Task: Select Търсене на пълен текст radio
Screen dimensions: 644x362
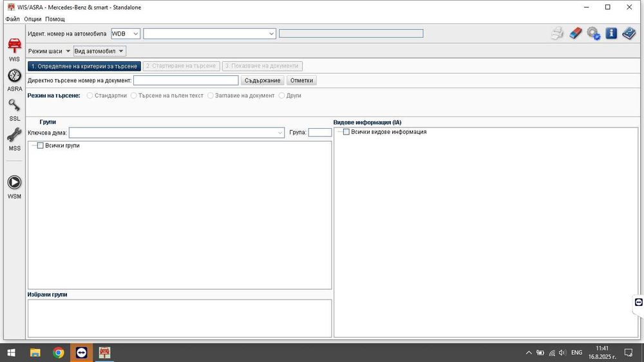Action: (x=133, y=95)
